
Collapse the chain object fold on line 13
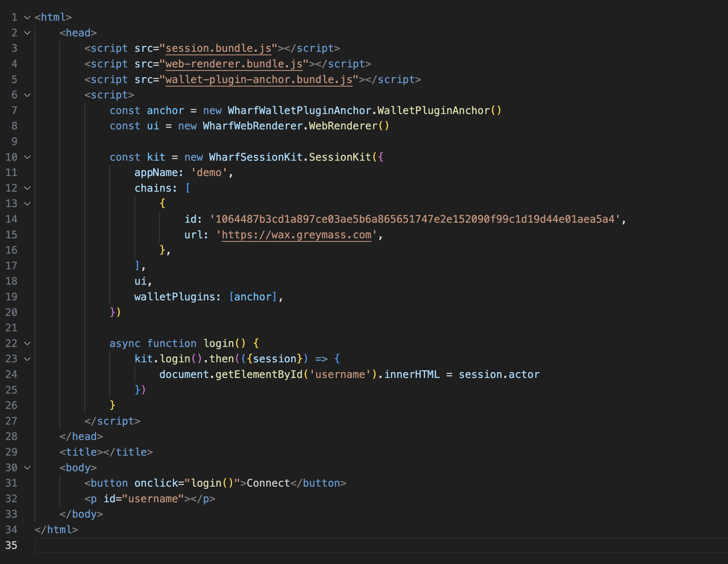pyautogui.click(x=27, y=203)
